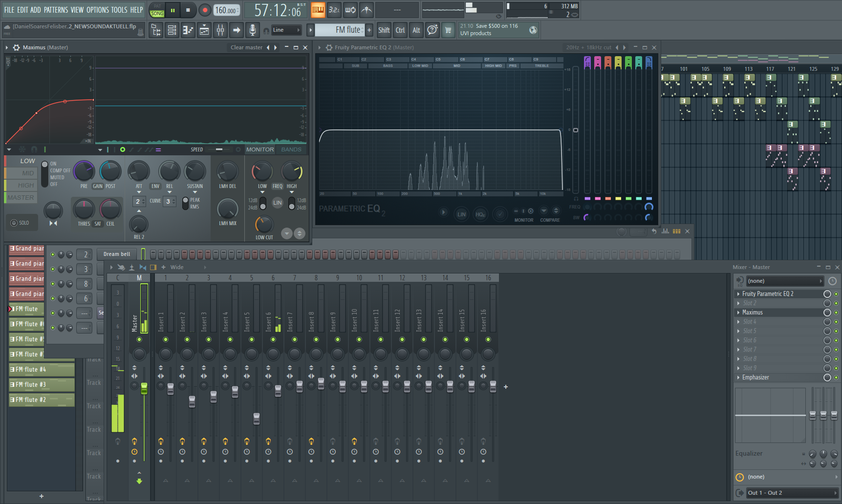Click the Dream bell channel button
Image resolution: width=842 pixels, height=504 pixels.
117,254
